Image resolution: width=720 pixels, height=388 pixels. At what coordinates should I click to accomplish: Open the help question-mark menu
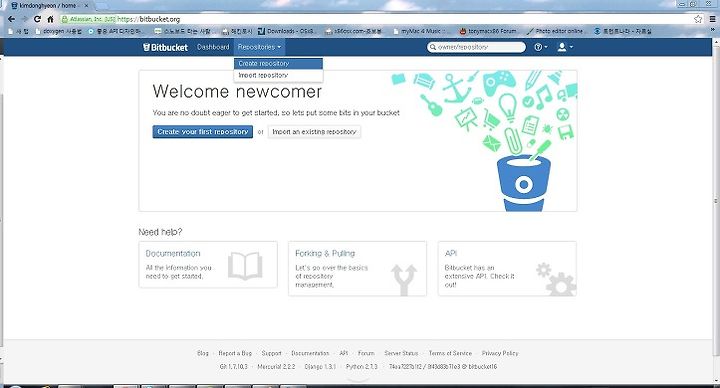[541, 47]
